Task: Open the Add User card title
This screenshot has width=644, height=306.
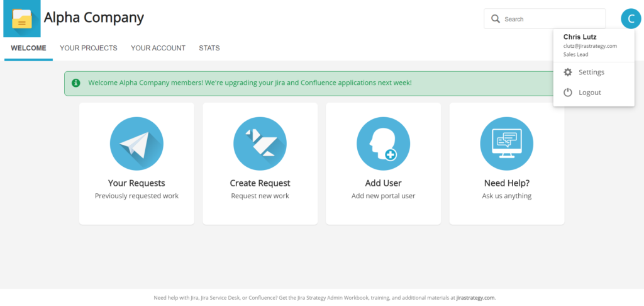Action: tap(383, 183)
